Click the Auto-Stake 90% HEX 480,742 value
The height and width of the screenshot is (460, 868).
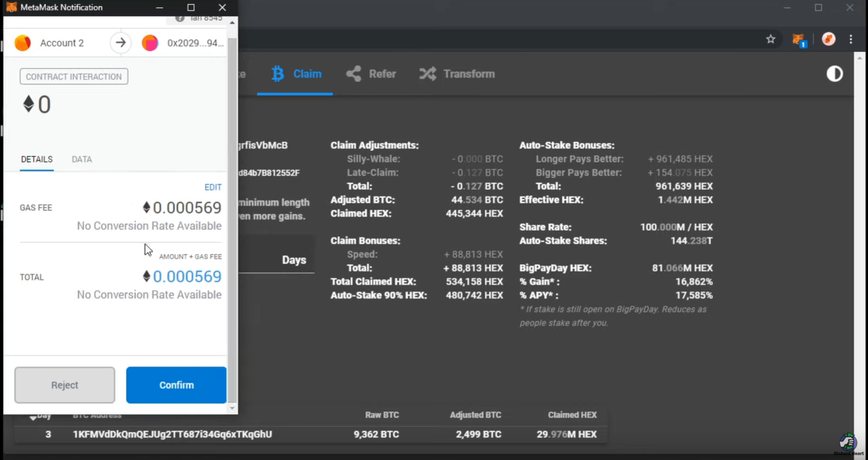pos(473,296)
